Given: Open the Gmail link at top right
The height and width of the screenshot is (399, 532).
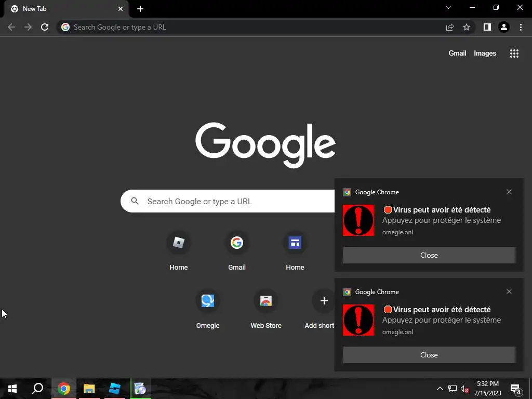Looking at the screenshot, I should 457,54.
